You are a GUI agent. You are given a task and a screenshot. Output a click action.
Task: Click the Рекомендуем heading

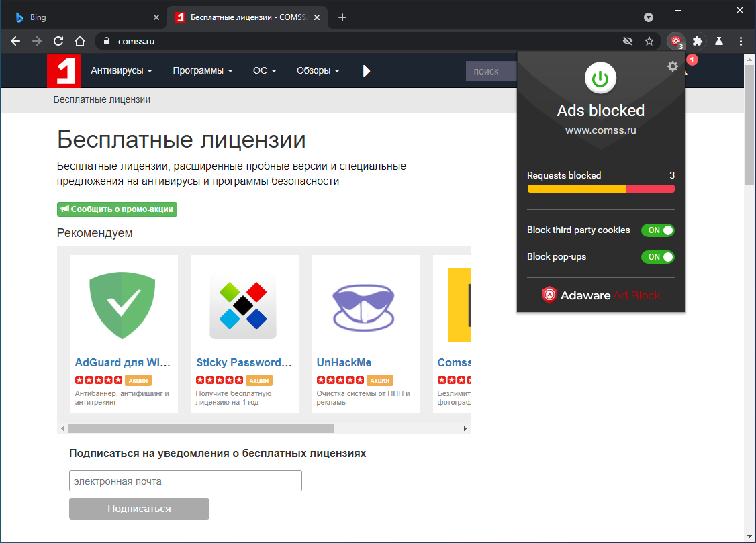click(x=95, y=233)
